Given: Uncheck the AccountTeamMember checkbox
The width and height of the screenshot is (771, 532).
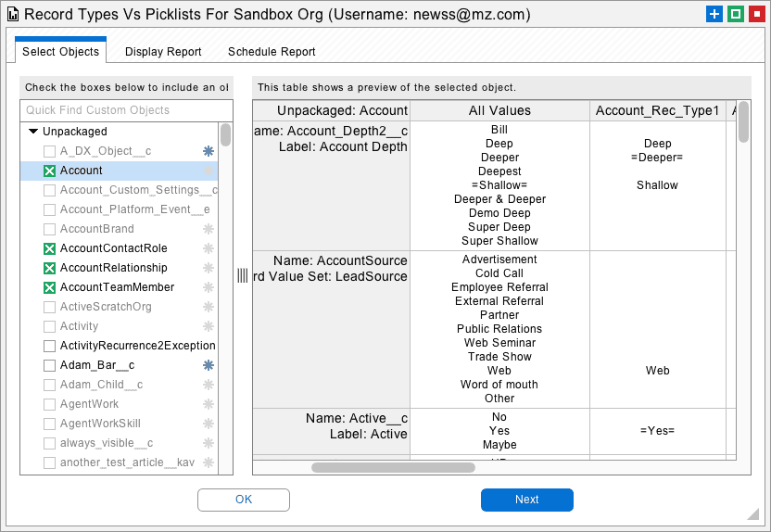Looking at the screenshot, I should [x=49, y=287].
